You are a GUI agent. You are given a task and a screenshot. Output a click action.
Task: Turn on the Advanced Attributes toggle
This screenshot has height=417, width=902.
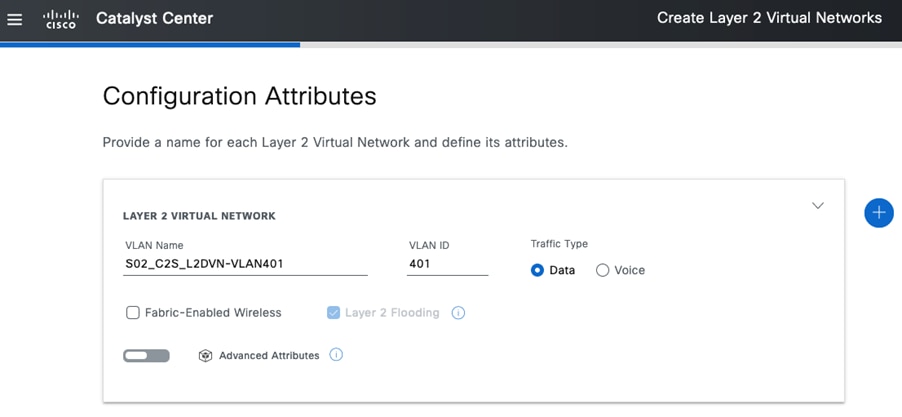(x=146, y=356)
